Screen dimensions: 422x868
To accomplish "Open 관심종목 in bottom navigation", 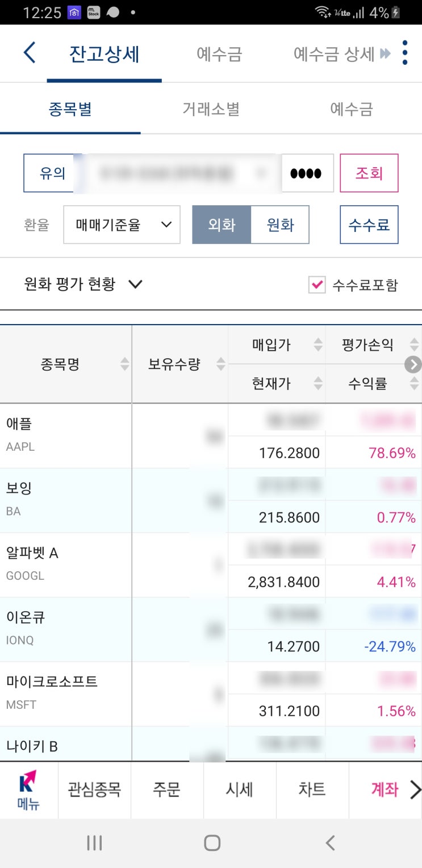I will pos(94,790).
